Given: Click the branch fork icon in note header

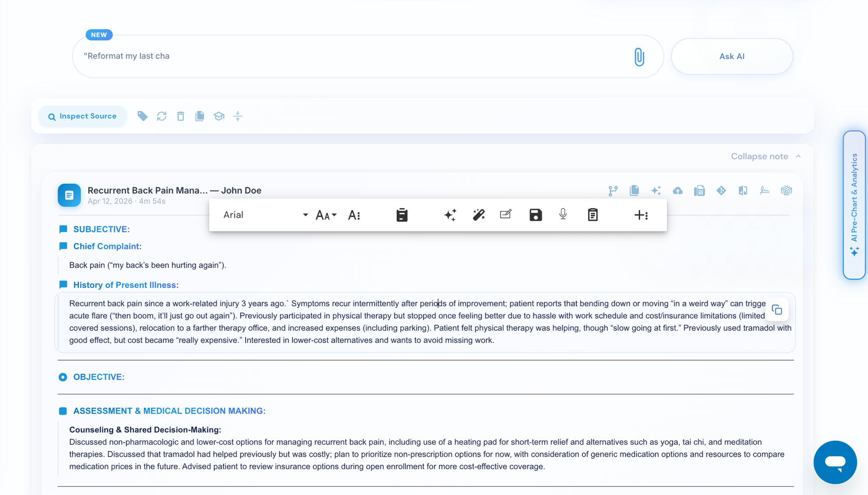Looking at the screenshot, I should pos(613,190).
